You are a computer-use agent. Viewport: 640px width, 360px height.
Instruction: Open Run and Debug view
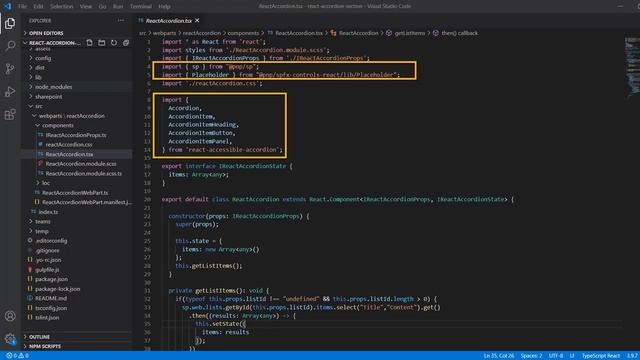pos(10,91)
